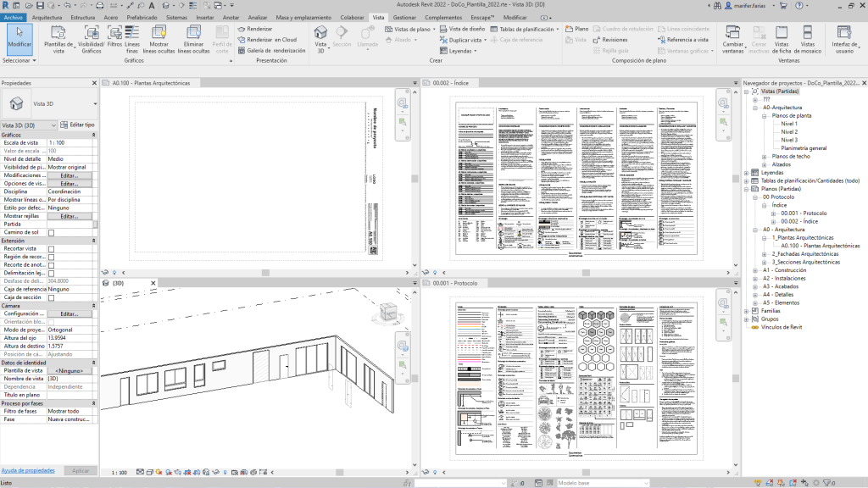Click the Ayuda de propiedades link
868x488 pixels.
(28, 469)
